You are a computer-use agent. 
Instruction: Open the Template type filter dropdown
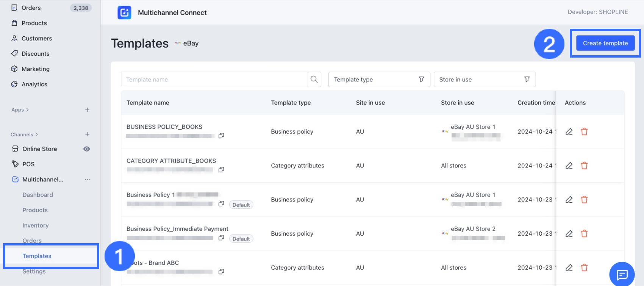[379, 80]
